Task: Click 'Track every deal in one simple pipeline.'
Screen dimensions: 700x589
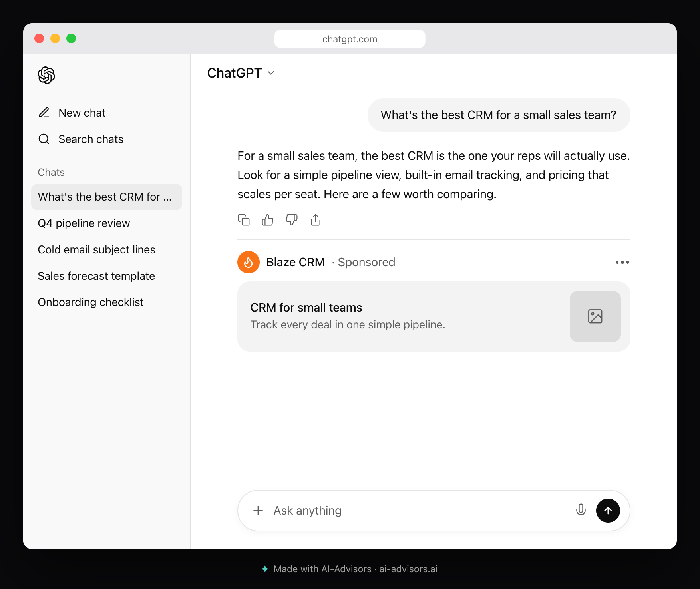Action: 348,325
